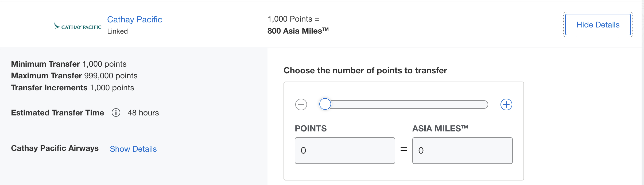Open the Estimated Transfer Time info icon
The height and width of the screenshot is (185, 644).
coord(116,113)
